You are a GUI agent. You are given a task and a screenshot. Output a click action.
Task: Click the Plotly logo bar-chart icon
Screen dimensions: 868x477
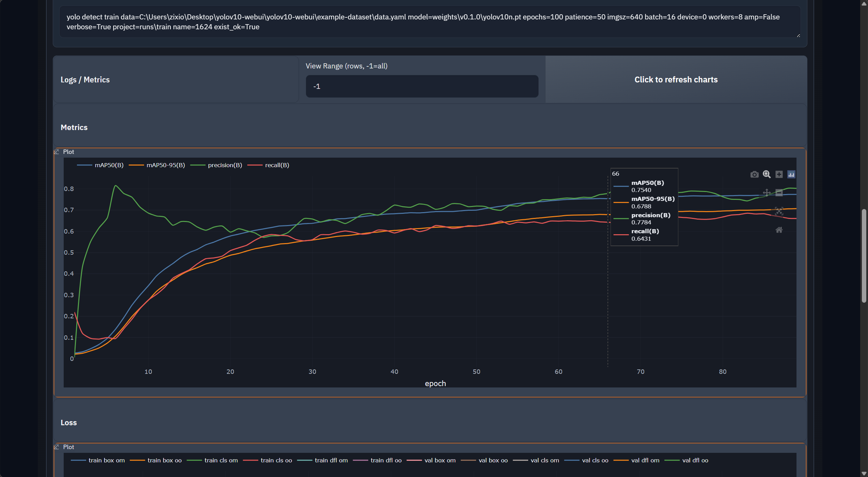click(791, 175)
